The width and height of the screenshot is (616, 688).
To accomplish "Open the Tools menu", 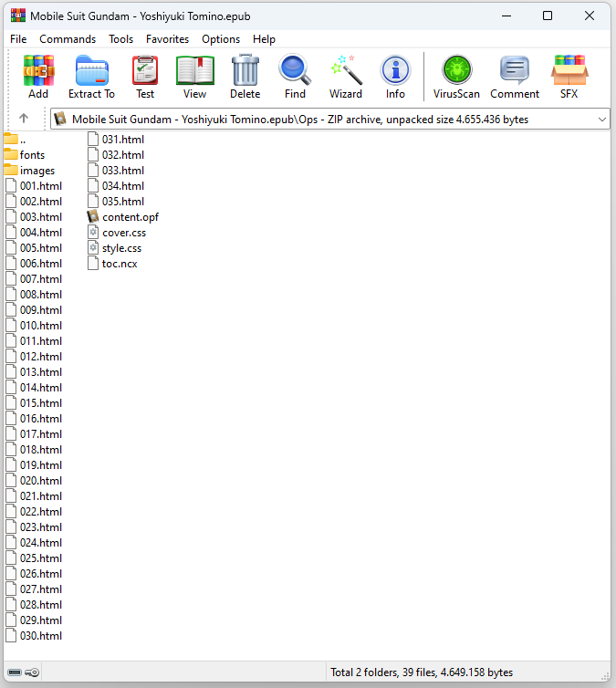I will [121, 39].
